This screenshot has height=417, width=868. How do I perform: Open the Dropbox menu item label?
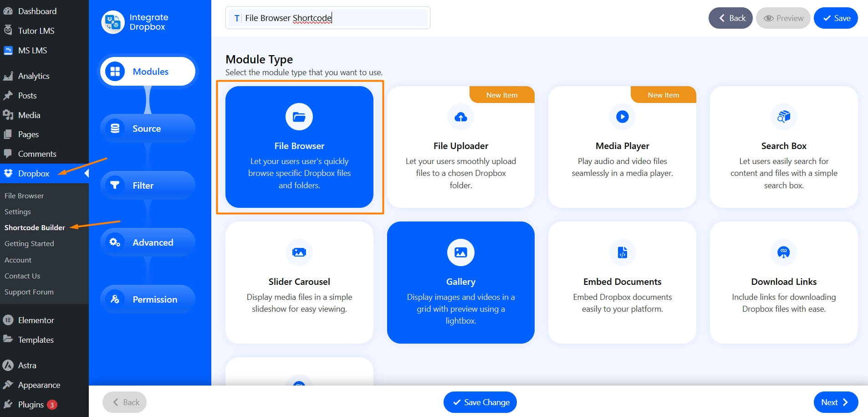(34, 173)
